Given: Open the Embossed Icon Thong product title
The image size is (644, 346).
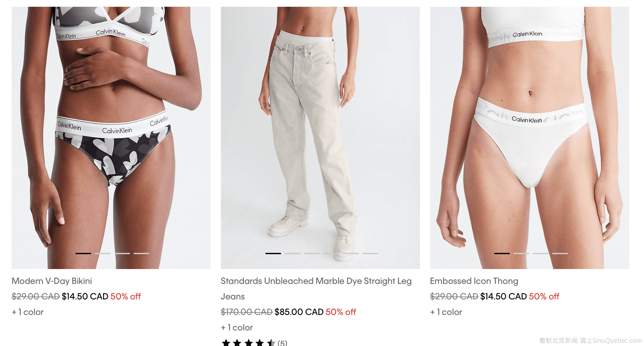Looking at the screenshot, I should pyautogui.click(x=474, y=281).
